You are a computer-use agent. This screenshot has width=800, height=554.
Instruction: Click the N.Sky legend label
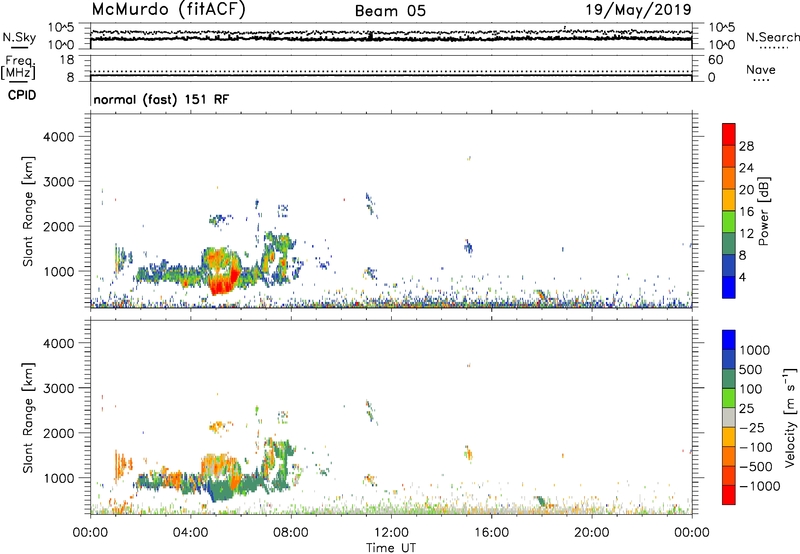tap(19, 38)
